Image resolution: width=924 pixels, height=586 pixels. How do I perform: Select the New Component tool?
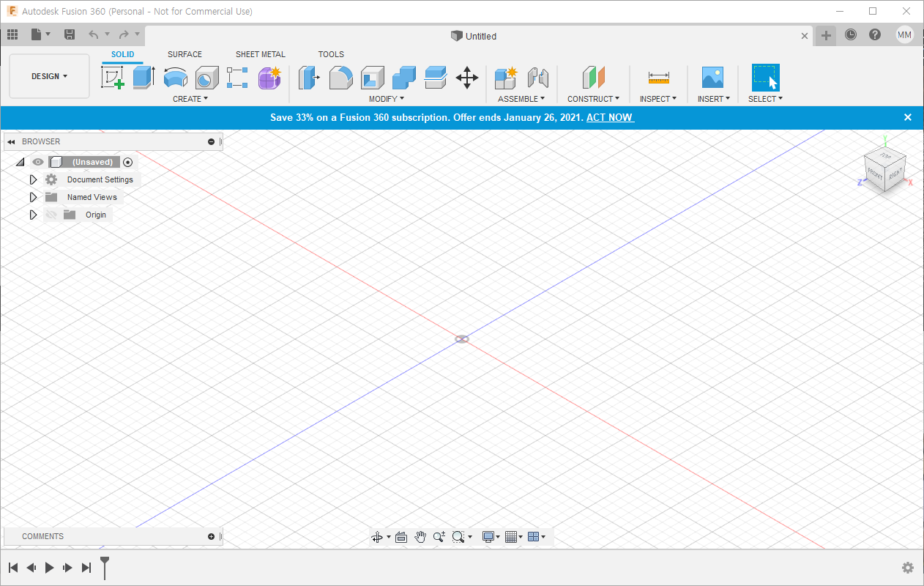(x=506, y=77)
